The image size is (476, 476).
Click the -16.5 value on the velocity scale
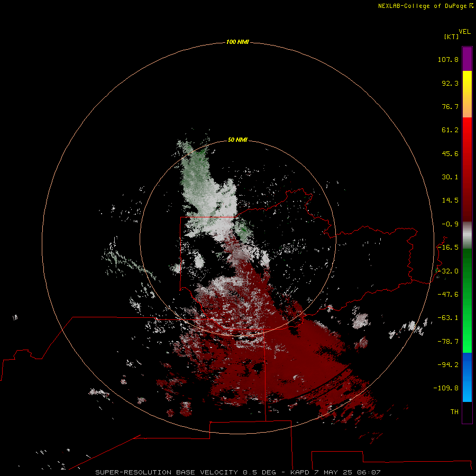[x=448, y=248]
